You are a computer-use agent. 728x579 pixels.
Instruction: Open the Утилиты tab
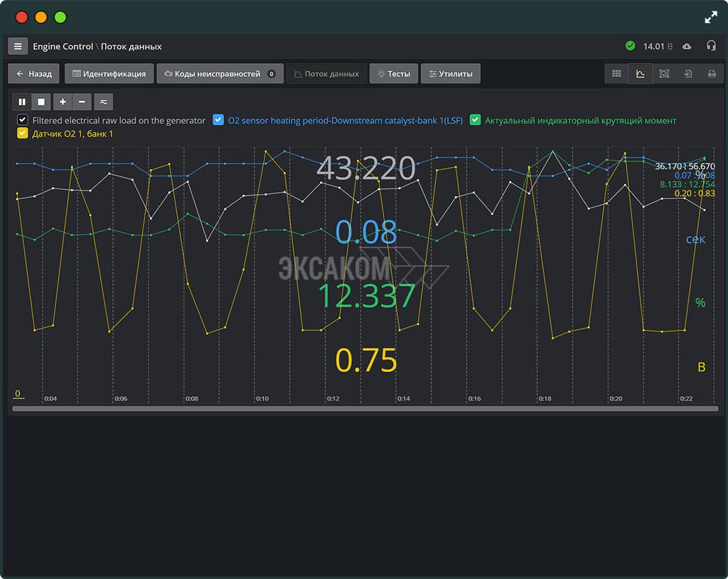click(x=451, y=74)
